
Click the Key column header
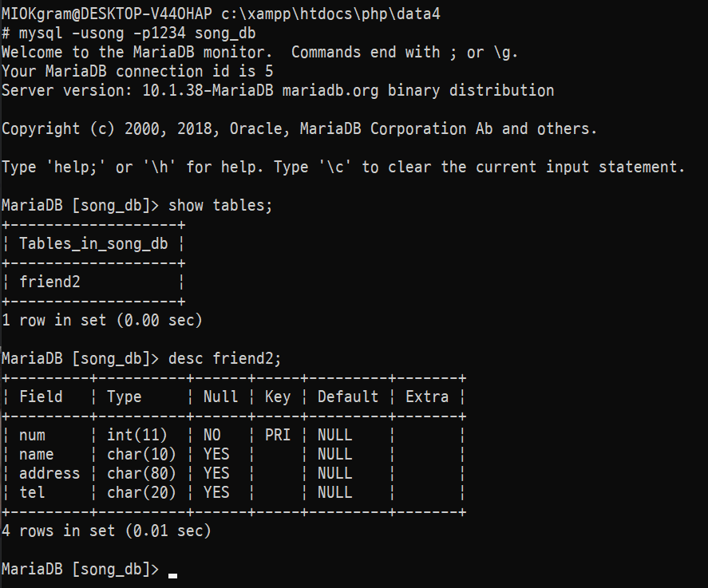coord(277,397)
